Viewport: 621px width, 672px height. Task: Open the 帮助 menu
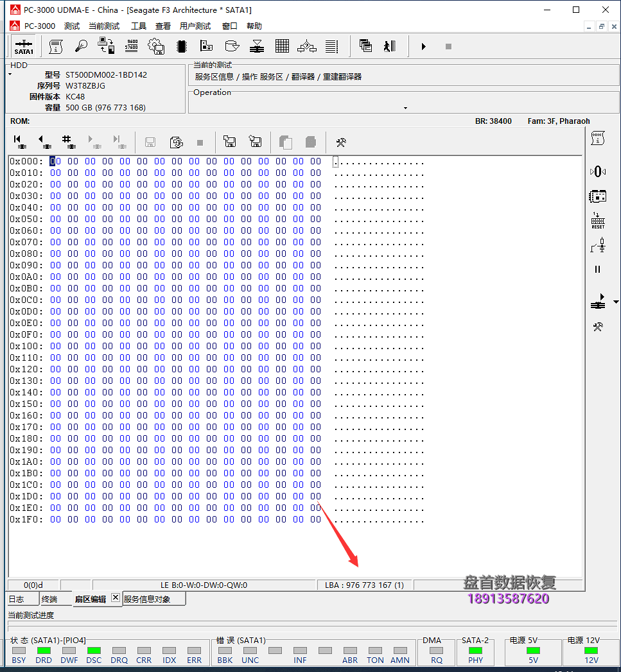coord(254,26)
